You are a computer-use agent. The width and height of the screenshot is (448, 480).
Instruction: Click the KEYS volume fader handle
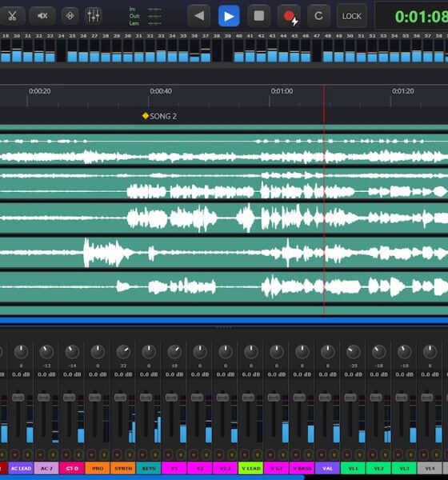coord(146,398)
